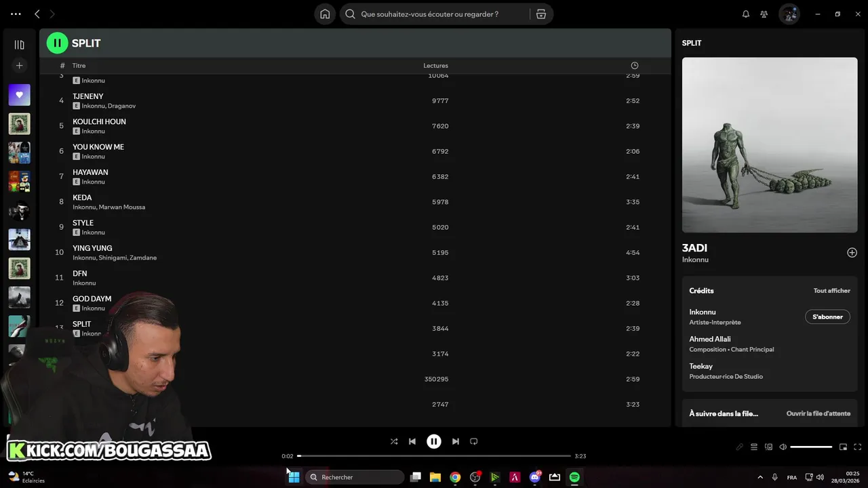868x488 pixels.
Task: Open Windows Start menu
Action: [294, 477]
